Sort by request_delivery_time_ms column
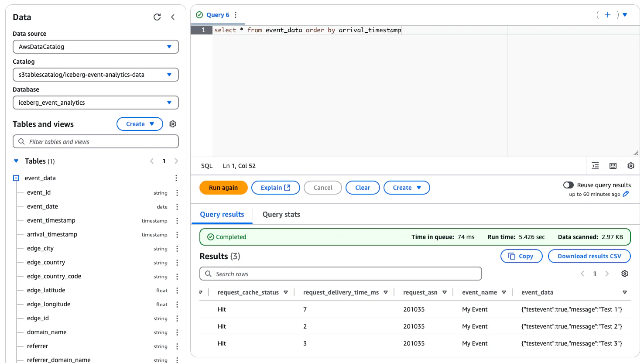Image resolution: width=644 pixels, height=363 pixels. (x=386, y=292)
